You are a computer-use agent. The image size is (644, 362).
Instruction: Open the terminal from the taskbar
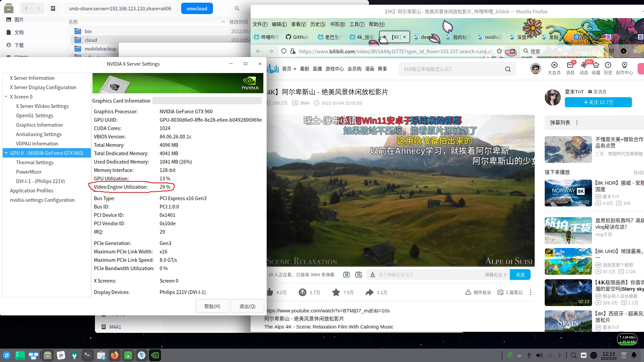pyautogui.click(x=88, y=355)
